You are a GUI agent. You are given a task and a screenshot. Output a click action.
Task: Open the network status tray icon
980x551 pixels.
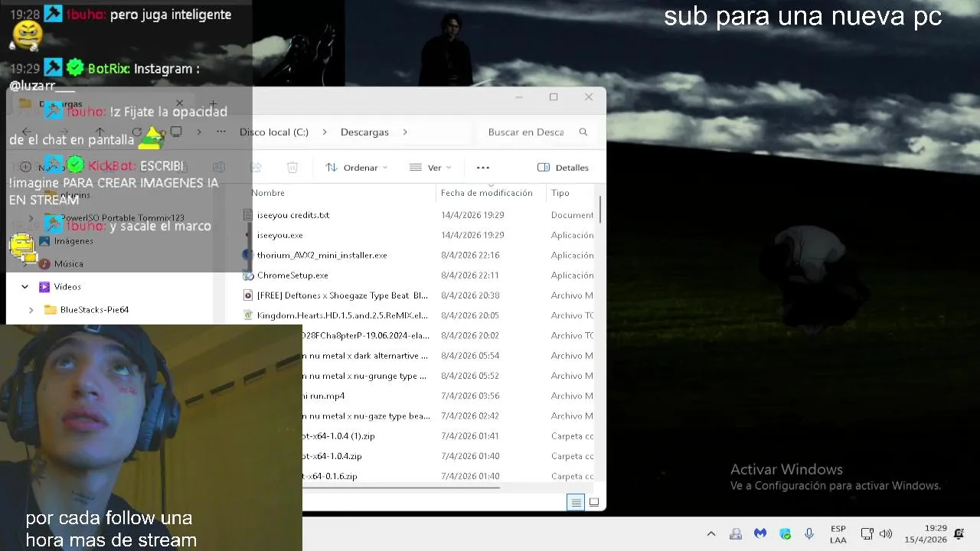(x=867, y=533)
